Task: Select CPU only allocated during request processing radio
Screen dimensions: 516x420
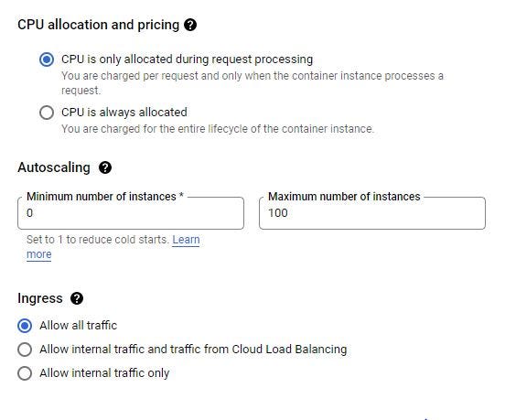Action: pyautogui.click(x=47, y=59)
